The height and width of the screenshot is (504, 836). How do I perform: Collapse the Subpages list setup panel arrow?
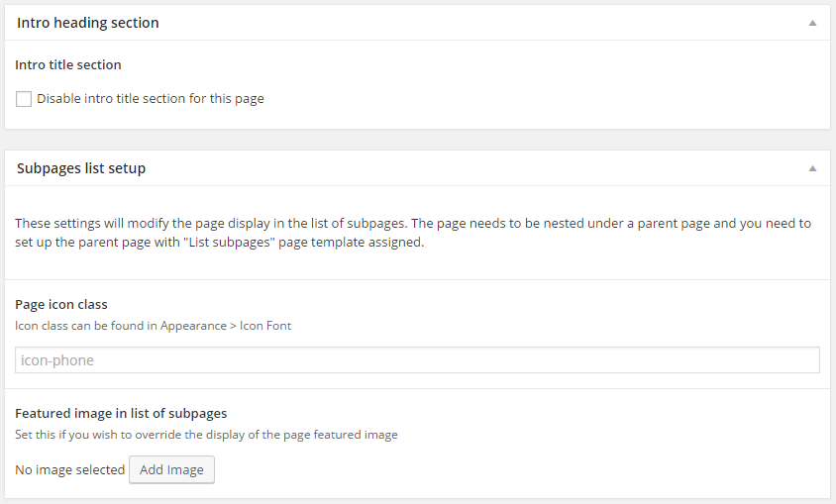(812, 168)
